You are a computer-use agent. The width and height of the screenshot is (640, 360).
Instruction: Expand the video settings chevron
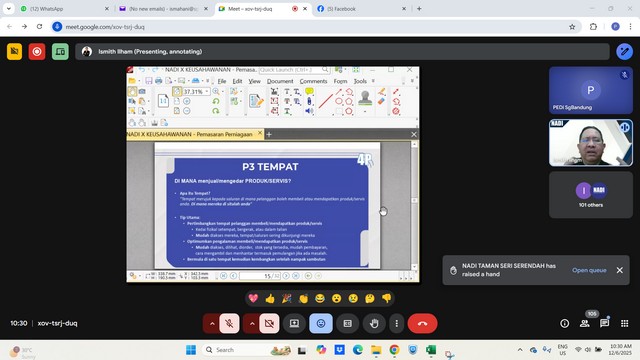pos(252,323)
